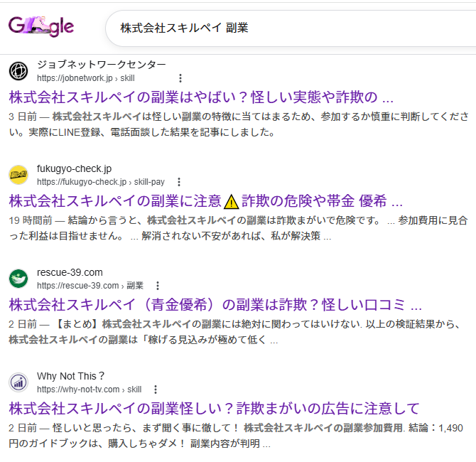Click the ジョブネットワークセンター site name
This screenshot has width=476, height=462.
coord(102,65)
